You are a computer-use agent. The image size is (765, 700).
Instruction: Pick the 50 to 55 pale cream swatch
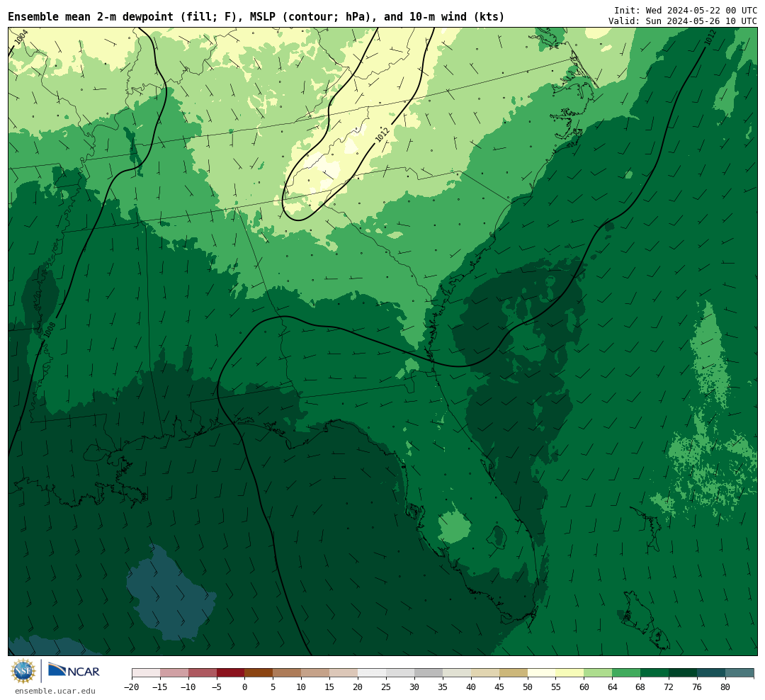pyautogui.click(x=542, y=673)
